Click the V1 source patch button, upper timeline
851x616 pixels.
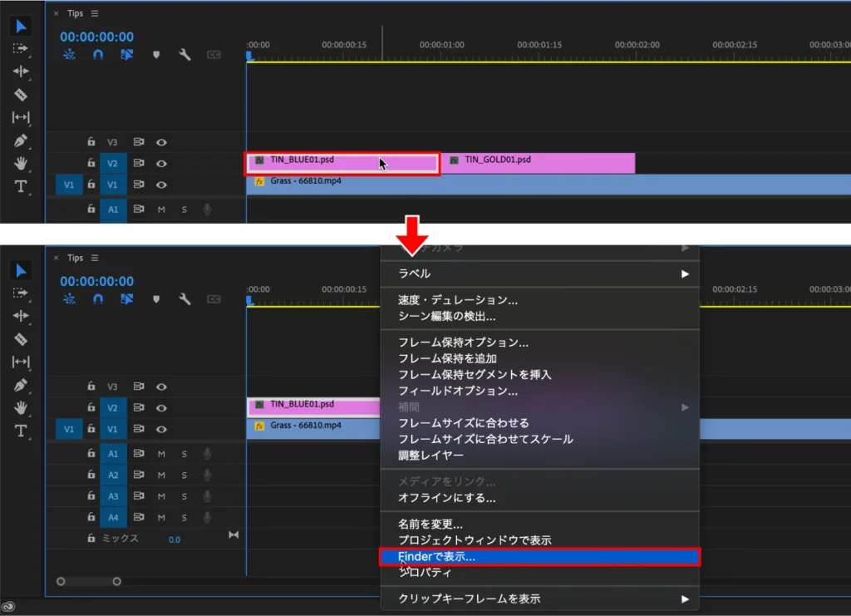[69, 185]
